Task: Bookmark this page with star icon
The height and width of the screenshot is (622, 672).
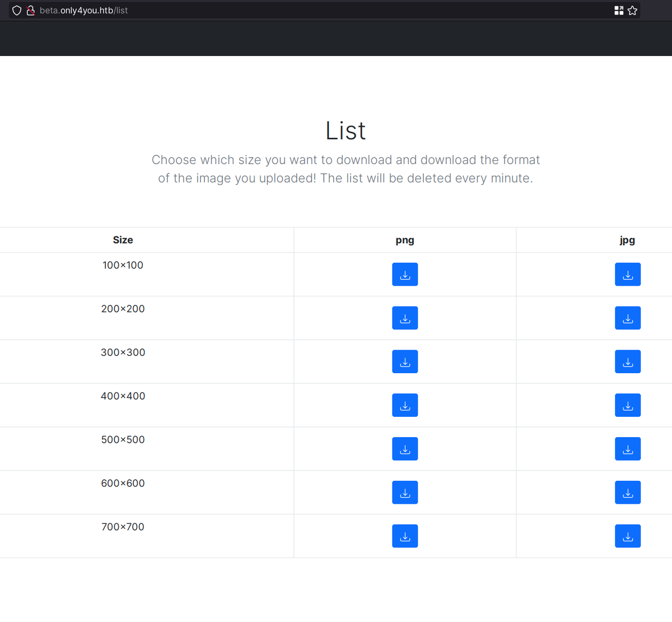Action: [x=632, y=11]
